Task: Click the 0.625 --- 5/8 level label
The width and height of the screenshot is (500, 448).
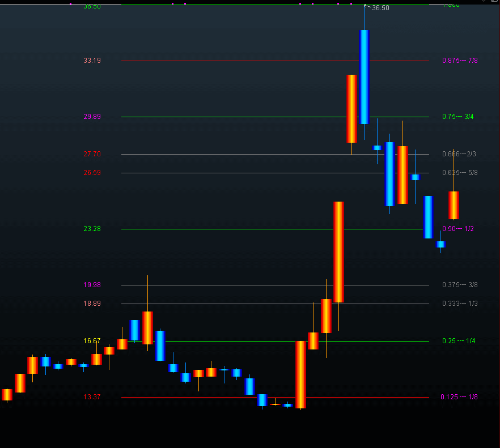Action: click(x=460, y=173)
